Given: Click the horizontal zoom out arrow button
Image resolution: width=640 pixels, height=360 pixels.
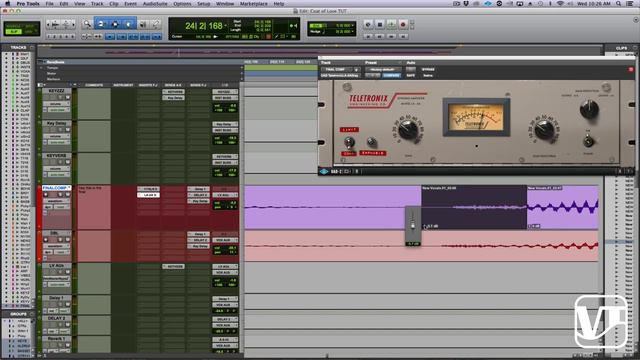Looking at the screenshot, I should pos(49,24).
